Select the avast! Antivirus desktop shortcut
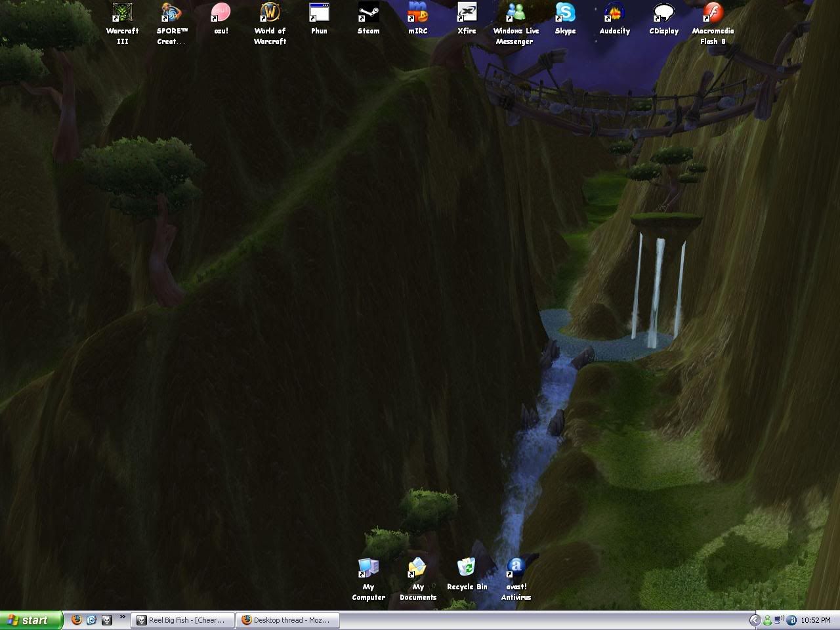 [516, 579]
